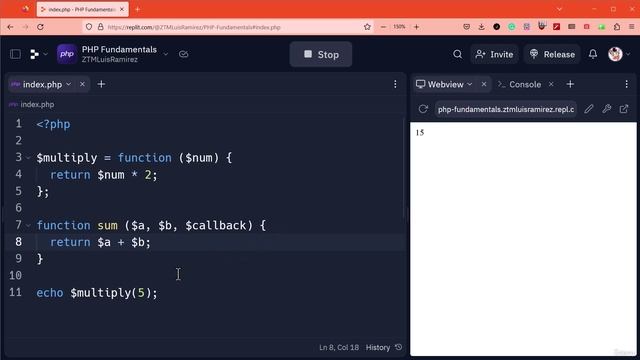This screenshot has height=360, width=640.
Task: Open the Pocket save icon
Action: point(467,27)
